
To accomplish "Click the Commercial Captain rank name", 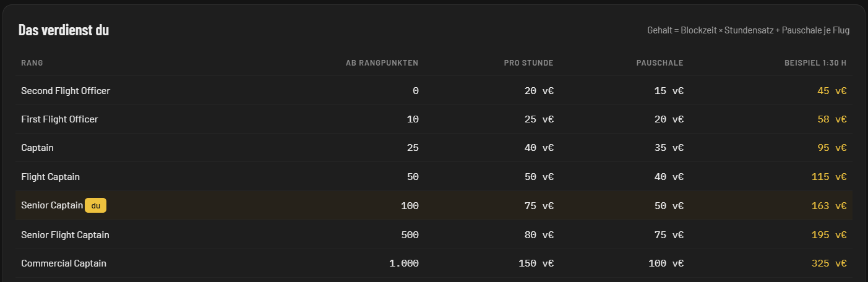I will pyautogui.click(x=64, y=263).
